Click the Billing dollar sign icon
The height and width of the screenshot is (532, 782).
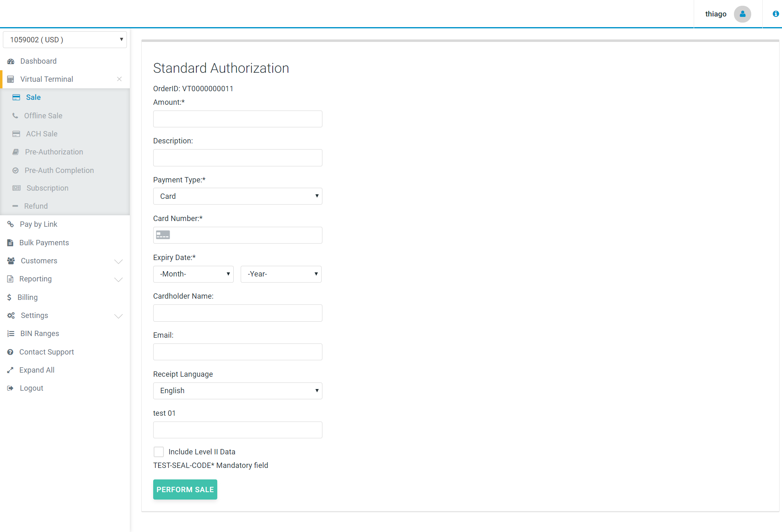(9, 297)
